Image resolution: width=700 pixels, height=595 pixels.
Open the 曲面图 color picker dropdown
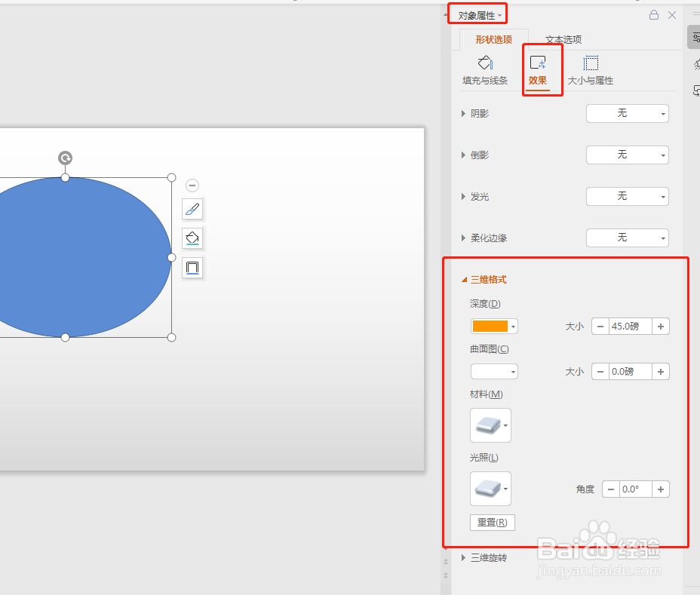click(494, 371)
